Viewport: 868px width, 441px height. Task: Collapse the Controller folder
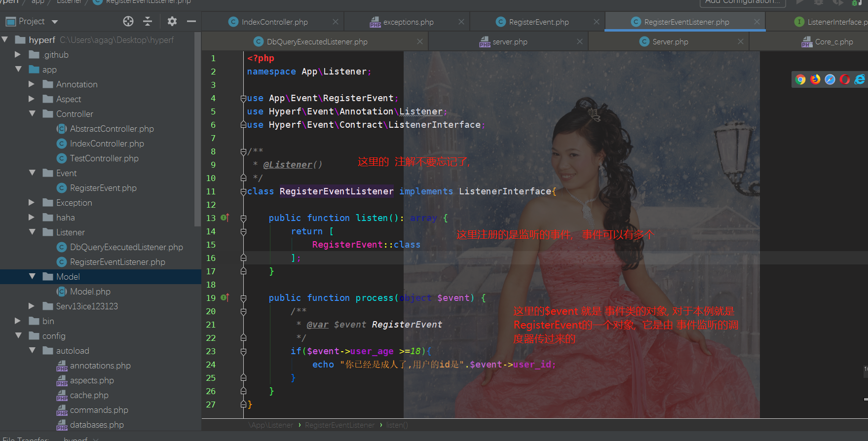pyautogui.click(x=32, y=113)
